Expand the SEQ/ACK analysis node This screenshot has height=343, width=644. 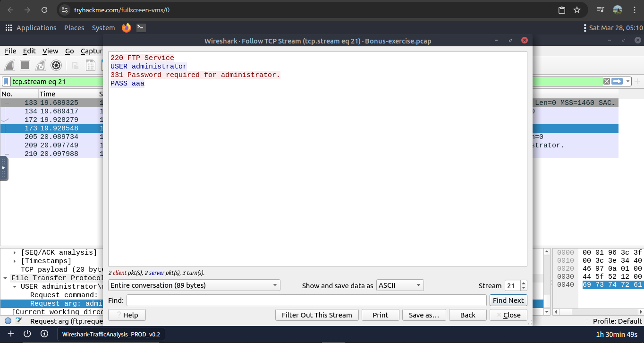pyautogui.click(x=15, y=253)
